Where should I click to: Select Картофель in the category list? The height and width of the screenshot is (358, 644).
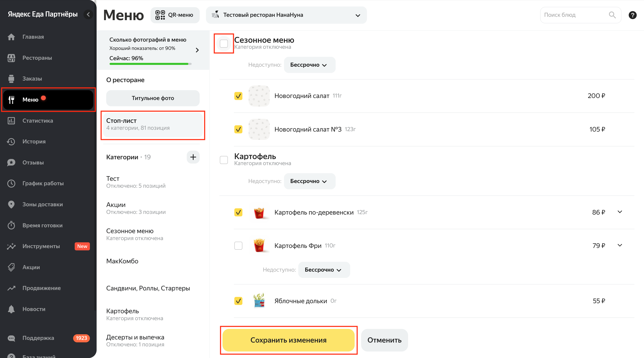tap(153, 314)
